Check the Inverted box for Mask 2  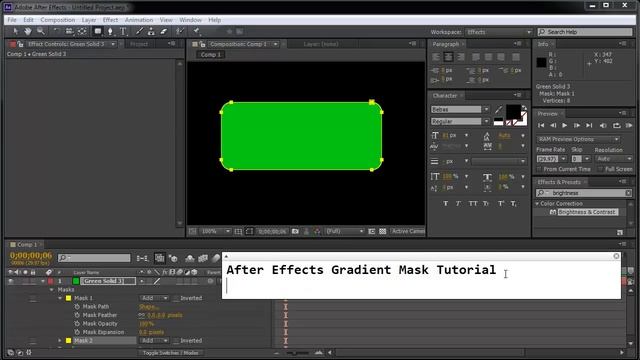176,340
